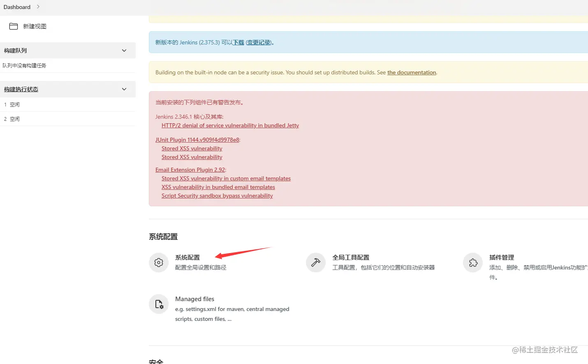The image size is (588, 364).
Task: Open HTTP/2 denial of service vulnerability link
Action: pyautogui.click(x=230, y=125)
